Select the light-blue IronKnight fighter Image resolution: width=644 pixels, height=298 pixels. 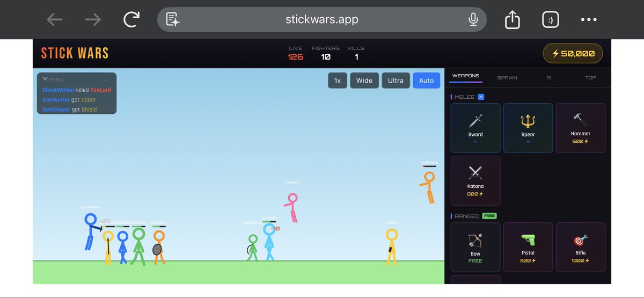[269, 242]
